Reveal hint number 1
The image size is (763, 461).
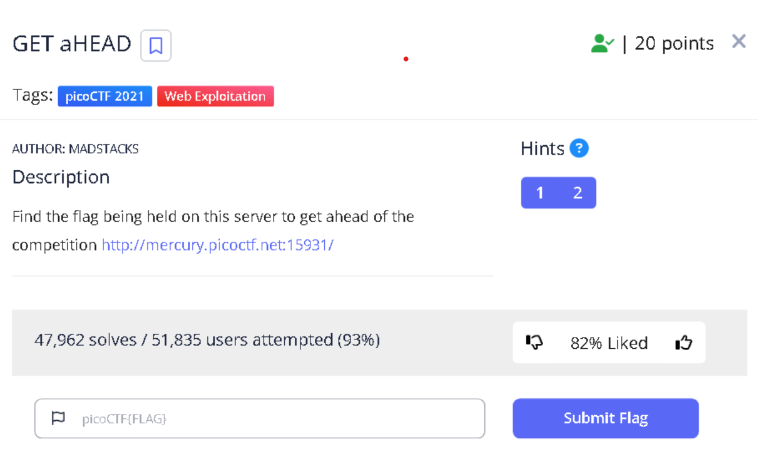pyautogui.click(x=540, y=193)
